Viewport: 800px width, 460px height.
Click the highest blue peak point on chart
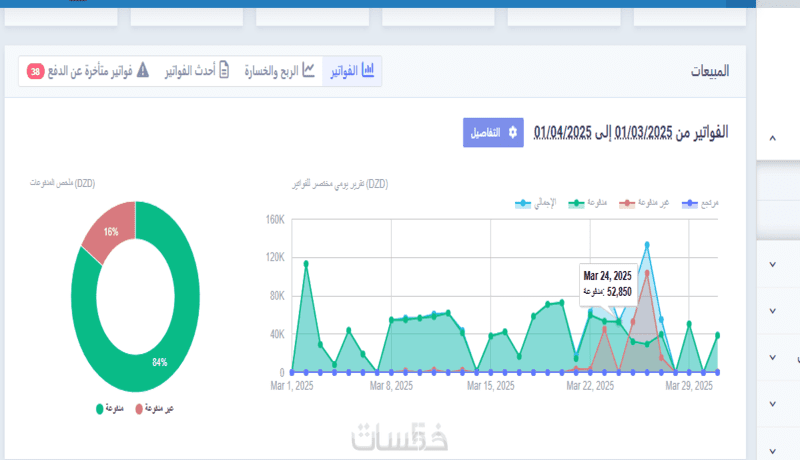(647, 245)
